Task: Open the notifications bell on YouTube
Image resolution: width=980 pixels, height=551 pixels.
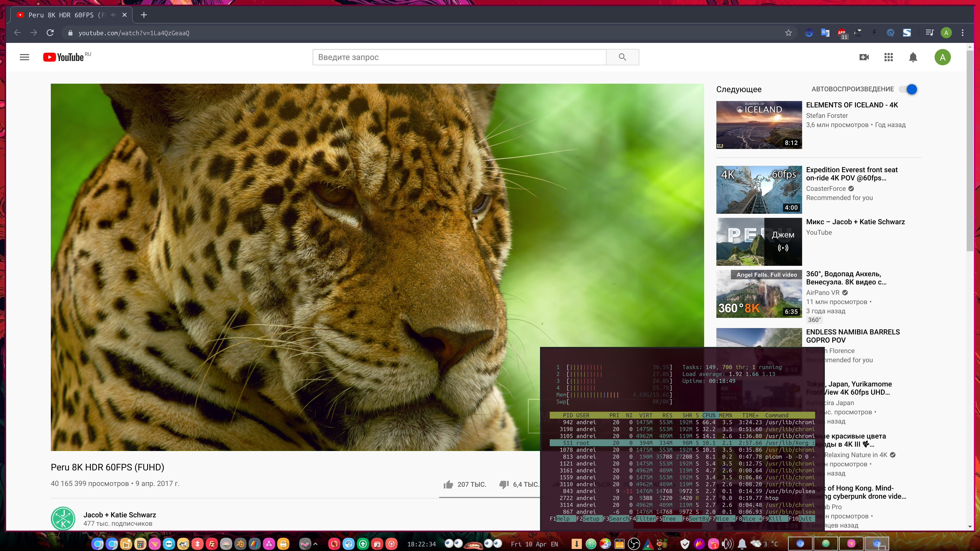Action: click(x=913, y=57)
